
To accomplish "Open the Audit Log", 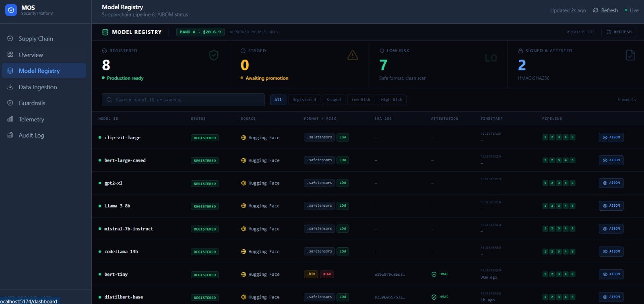I will pos(44,135).
